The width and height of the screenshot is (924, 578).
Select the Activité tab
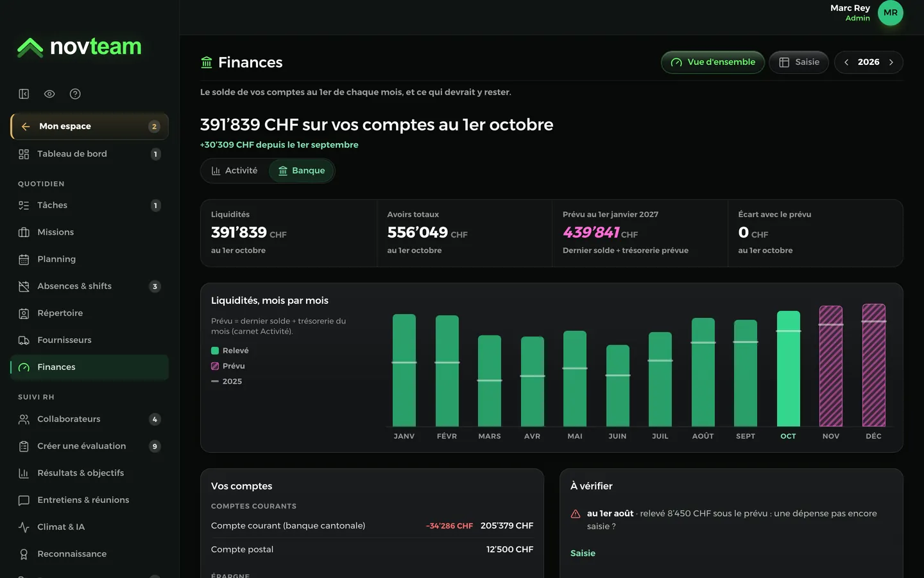tap(234, 171)
